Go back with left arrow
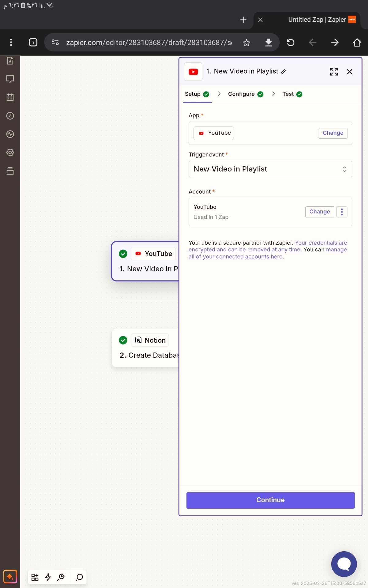The width and height of the screenshot is (368, 588). [x=313, y=42]
